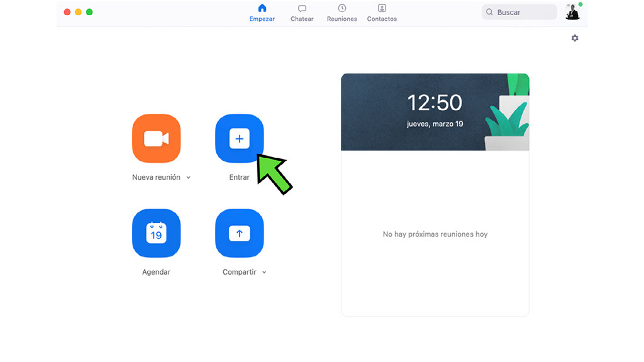Open the Reuniones tab

[x=341, y=13]
